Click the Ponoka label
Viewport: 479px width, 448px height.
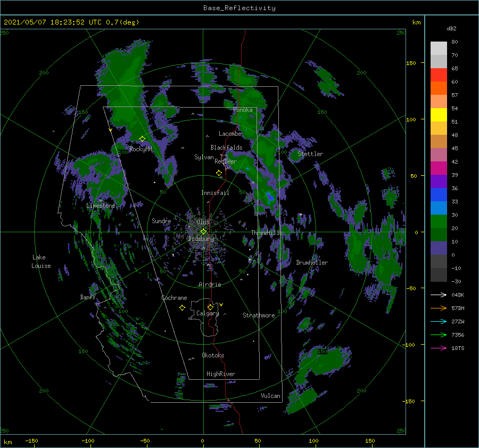[243, 110]
